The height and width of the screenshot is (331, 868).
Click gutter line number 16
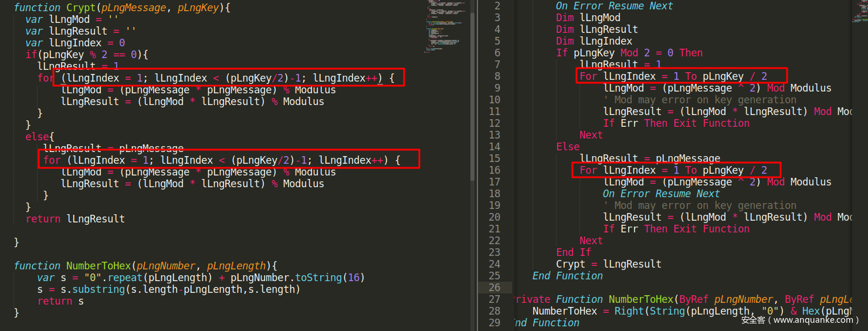(x=494, y=170)
